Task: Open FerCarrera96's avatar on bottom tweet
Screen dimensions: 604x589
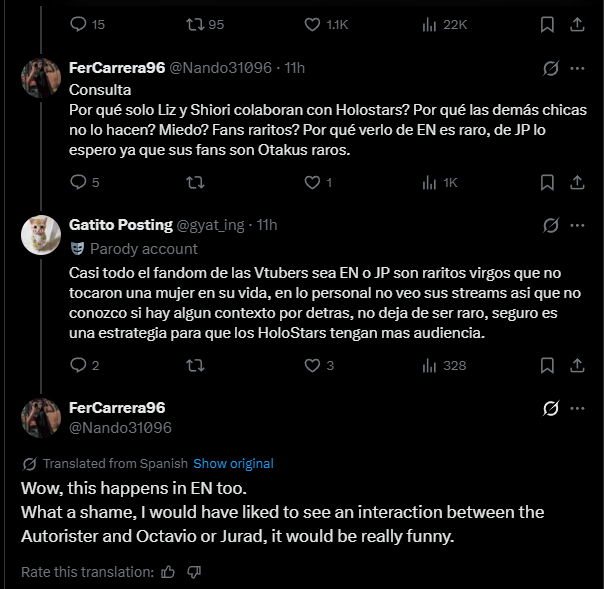Action: (x=41, y=418)
